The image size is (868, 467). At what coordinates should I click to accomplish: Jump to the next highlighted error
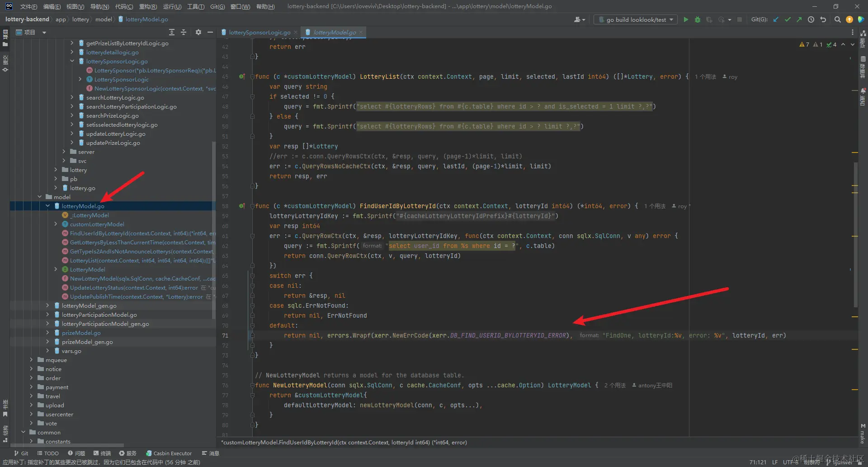click(x=853, y=44)
